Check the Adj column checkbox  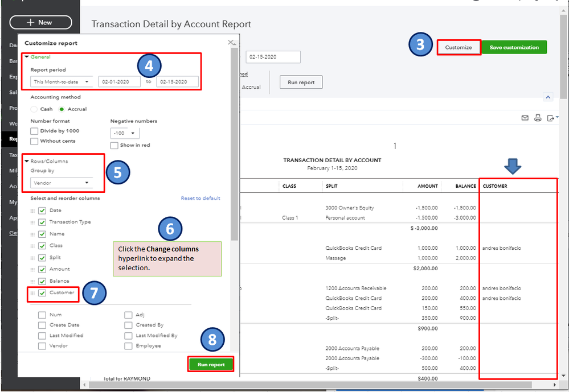coord(128,315)
